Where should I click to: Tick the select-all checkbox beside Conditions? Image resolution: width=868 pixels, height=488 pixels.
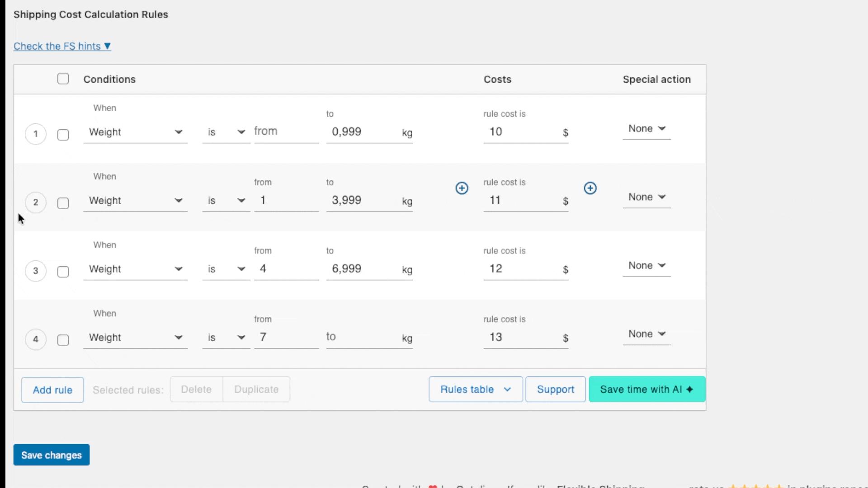(x=63, y=79)
